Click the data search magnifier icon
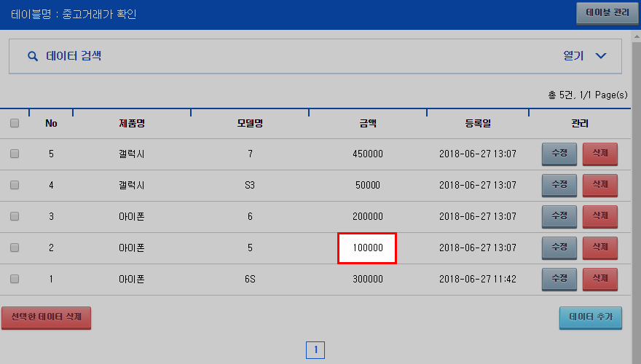Image resolution: width=641 pixels, height=364 pixels. point(33,56)
